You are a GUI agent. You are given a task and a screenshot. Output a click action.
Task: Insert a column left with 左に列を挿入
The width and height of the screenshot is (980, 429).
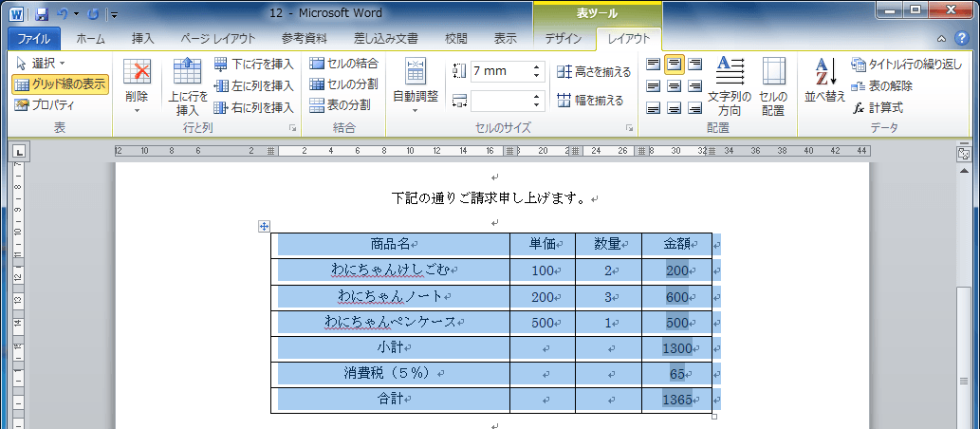[x=253, y=85]
